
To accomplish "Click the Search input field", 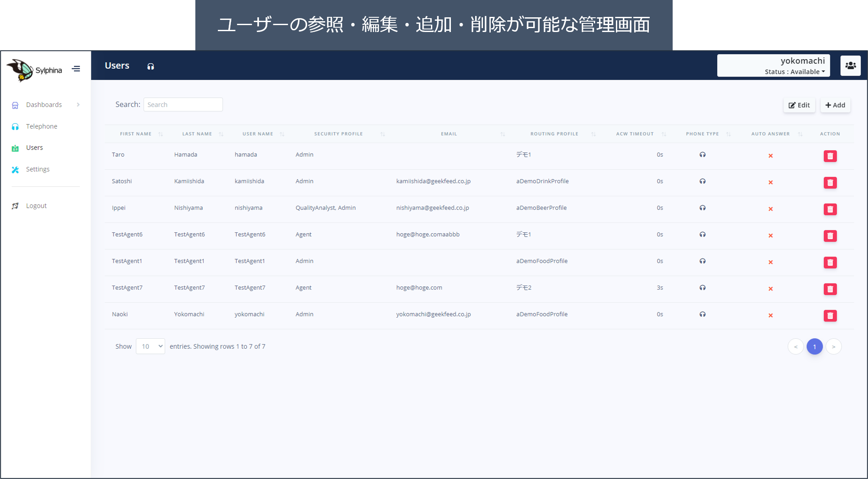I will click(x=183, y=105).
